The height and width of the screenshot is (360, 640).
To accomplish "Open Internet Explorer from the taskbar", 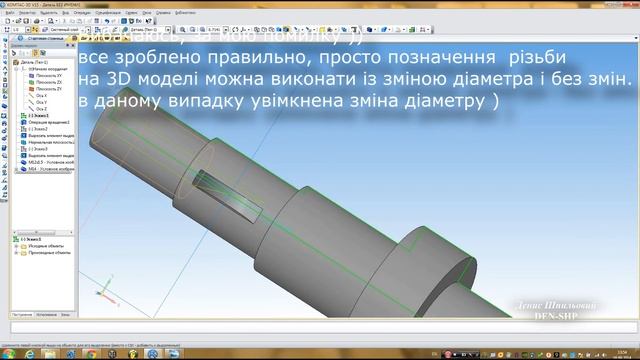I will point(30,354).
